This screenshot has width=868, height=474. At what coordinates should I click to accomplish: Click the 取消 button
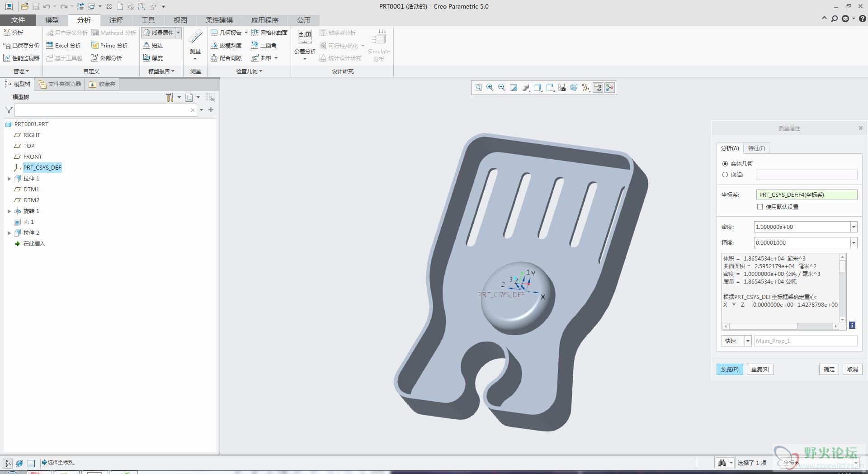click(853, 370)
